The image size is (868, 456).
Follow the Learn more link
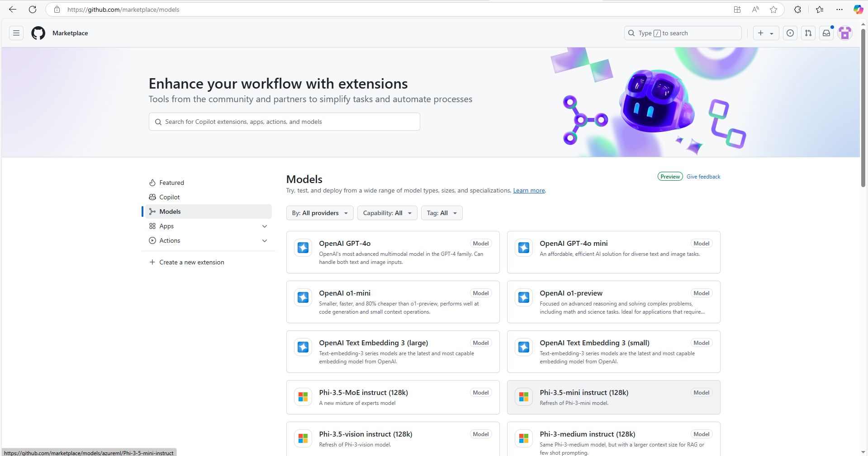pyautogui.click(x=529, y=191)
